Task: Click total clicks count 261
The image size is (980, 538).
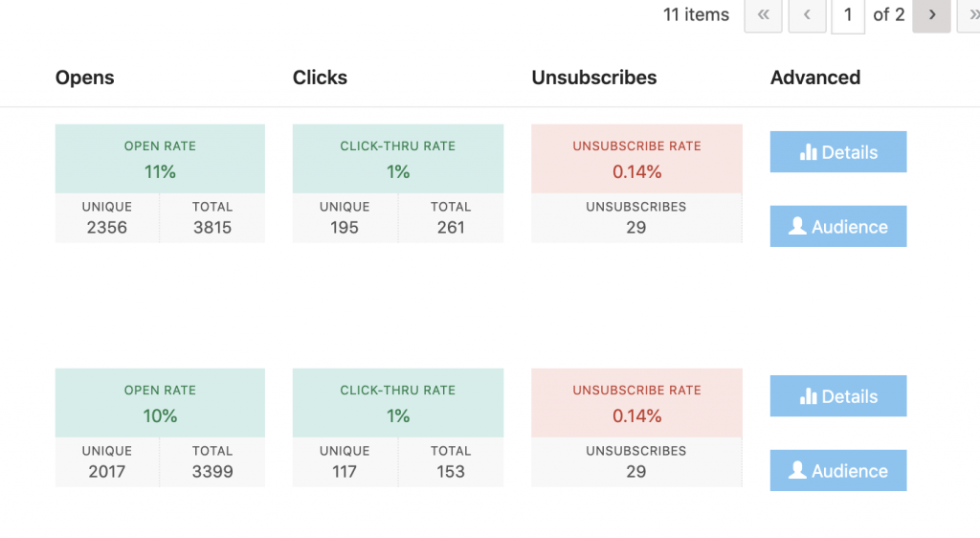Action: tap(451, 228)
